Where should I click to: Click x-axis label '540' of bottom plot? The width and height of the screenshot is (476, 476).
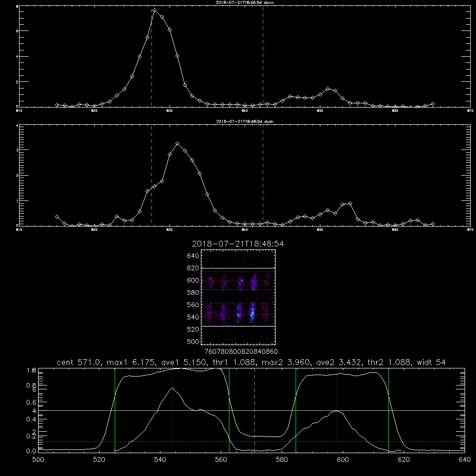point(160,460)
